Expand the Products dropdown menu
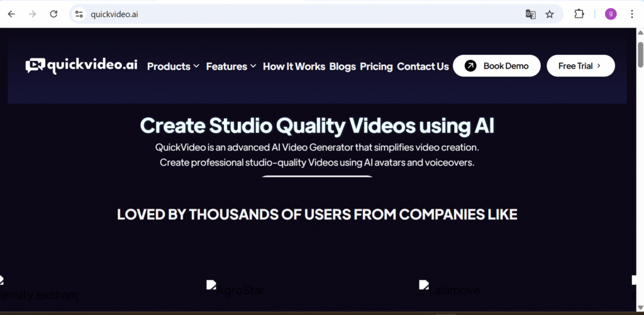This screenshot has height=315, width=644. point(173,66)
